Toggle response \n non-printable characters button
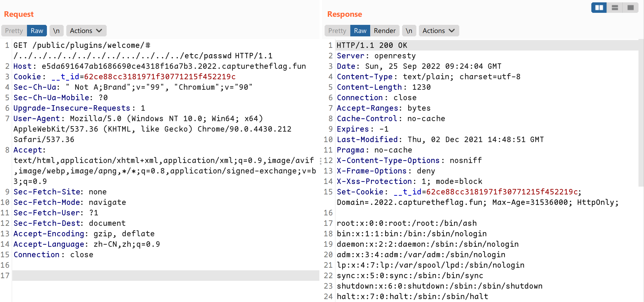Screen dimensions: 644x302 409,31
